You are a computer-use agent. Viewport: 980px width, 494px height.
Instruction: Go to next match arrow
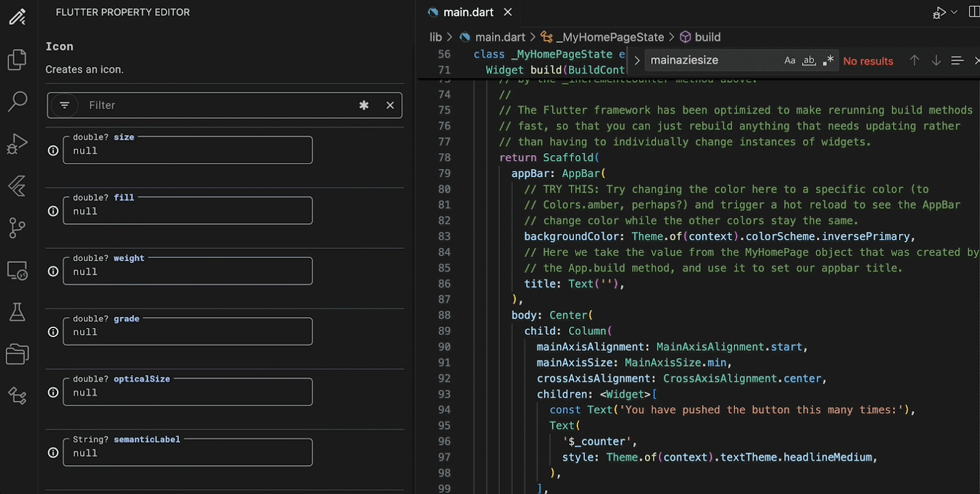[936, 60]
